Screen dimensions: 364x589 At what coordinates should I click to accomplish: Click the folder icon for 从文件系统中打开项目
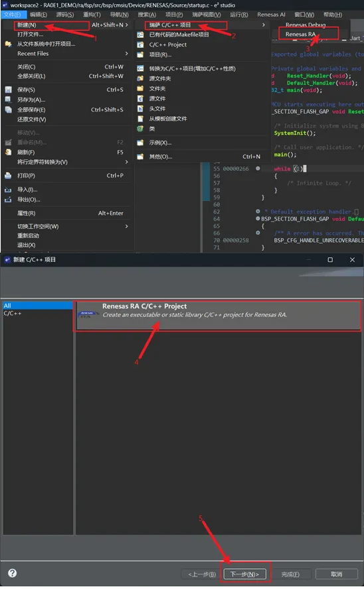[8, 44]
